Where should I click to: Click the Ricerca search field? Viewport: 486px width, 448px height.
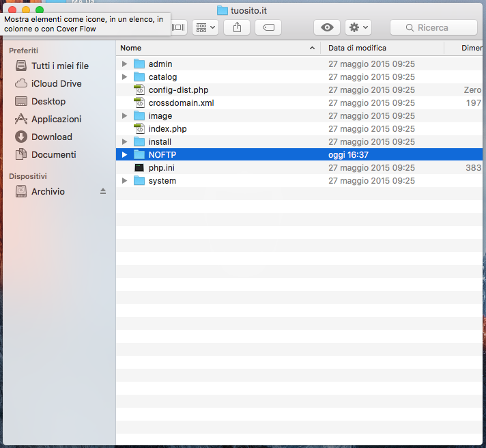[x=433, y=27]
